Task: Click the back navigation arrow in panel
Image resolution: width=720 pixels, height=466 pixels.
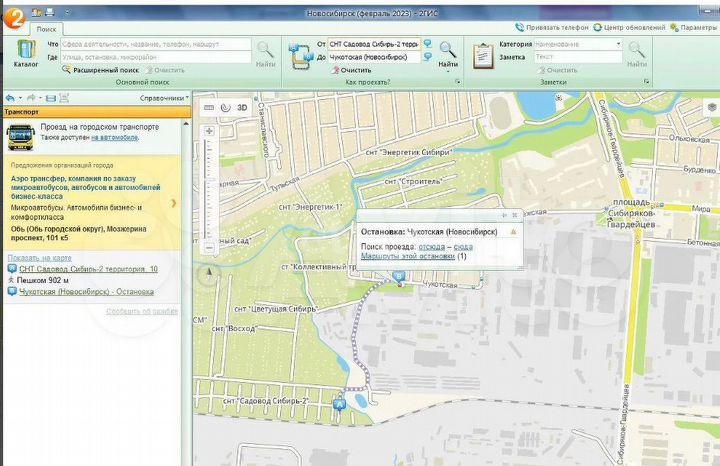Action: pyautogui.click(x=10, y=98)
